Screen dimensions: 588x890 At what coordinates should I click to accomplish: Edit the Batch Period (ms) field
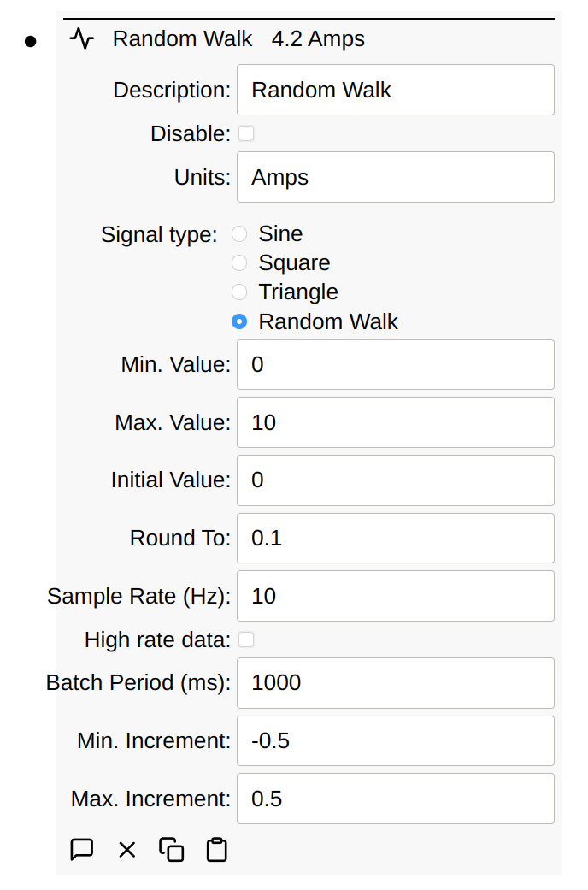395,683
